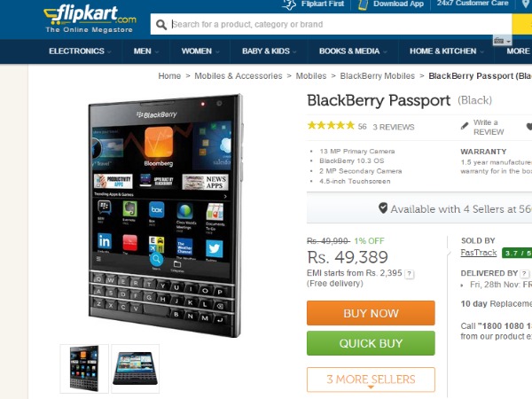
Task: Focus the product search field
Action: (341, 25)
